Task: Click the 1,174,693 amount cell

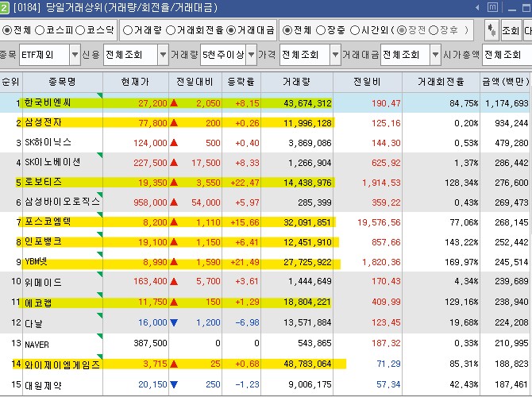Action: point(507,103)
